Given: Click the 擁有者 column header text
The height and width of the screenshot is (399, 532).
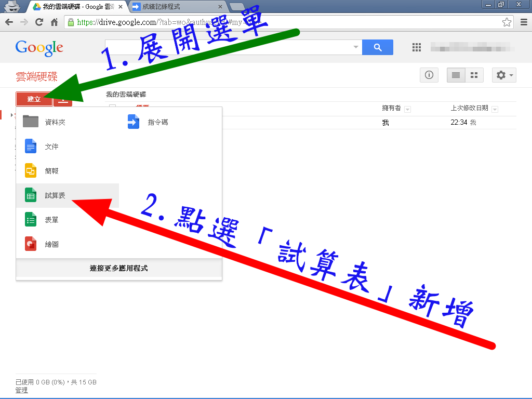Looking at the screenshot, I should tap(391, 108).
